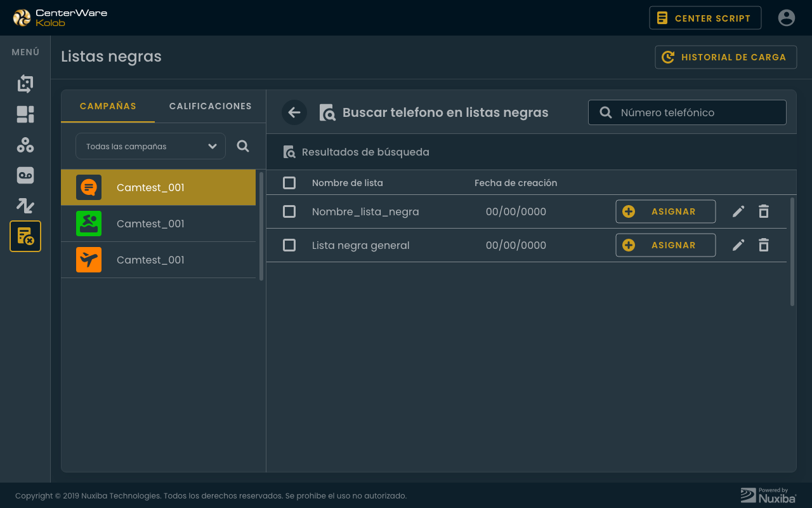812x508 pixels.
Task: Click date 00/00/0000 of Lista negra general
Action: point(516,245)
